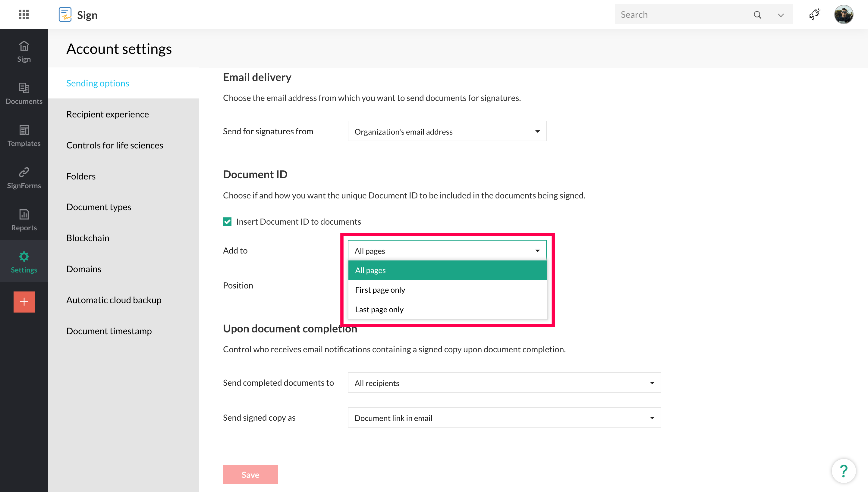Open announcements megaphone icon

click(x=815, y=14)
